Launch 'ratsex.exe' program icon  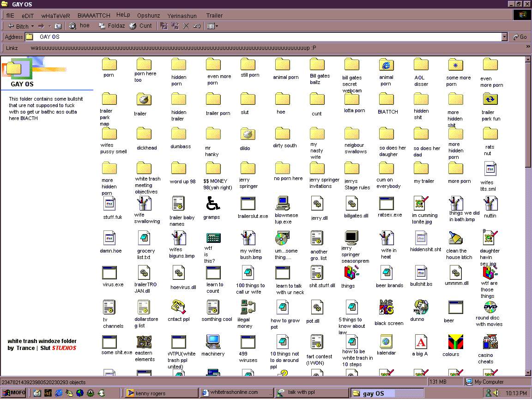[x=386, y=203]
